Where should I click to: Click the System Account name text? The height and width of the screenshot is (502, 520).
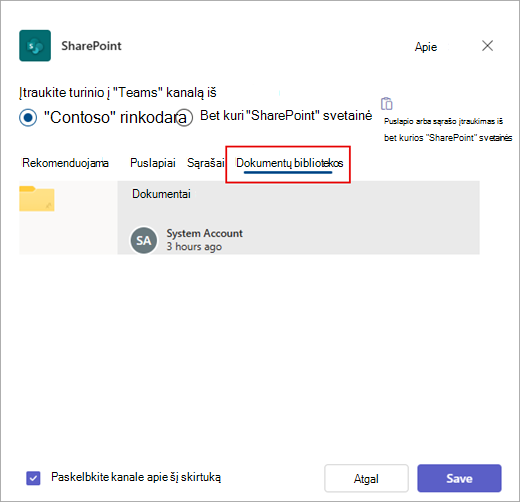tap(205, 233)
